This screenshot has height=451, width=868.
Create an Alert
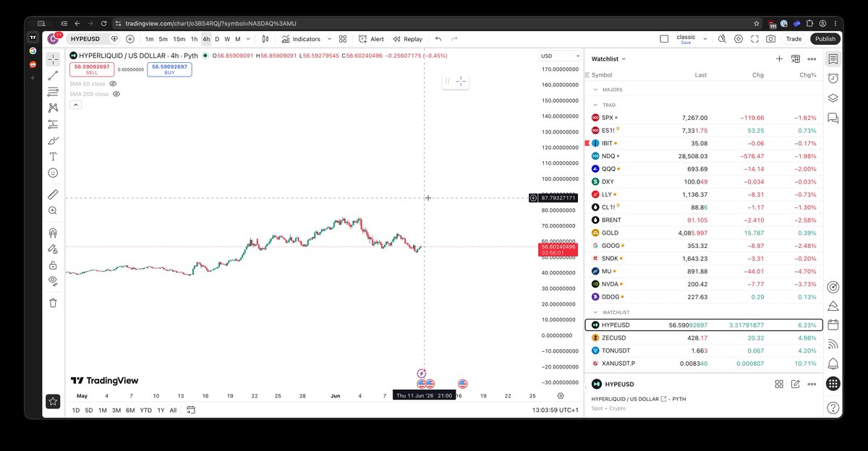(x=372, y=39)
